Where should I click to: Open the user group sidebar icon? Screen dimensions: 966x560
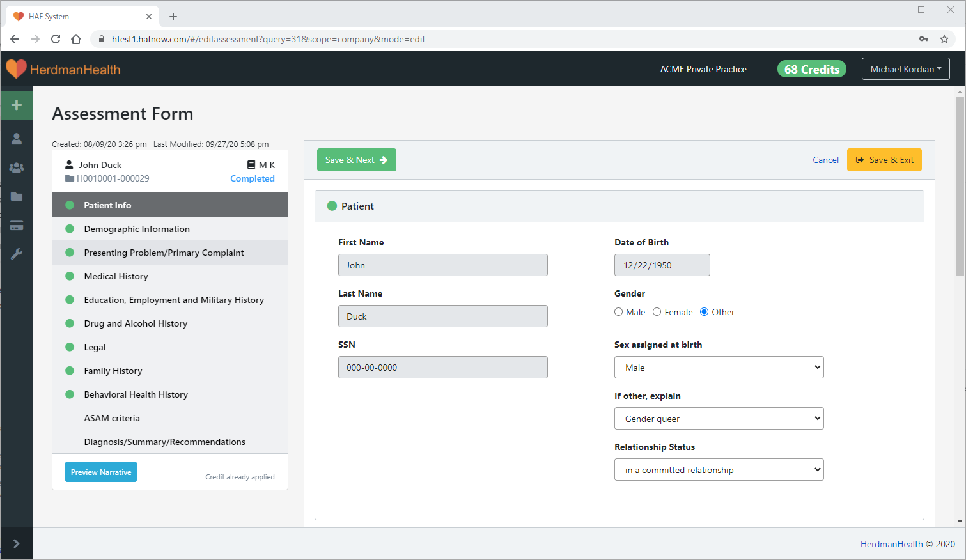pyautogui.click(x=17, y=167)
